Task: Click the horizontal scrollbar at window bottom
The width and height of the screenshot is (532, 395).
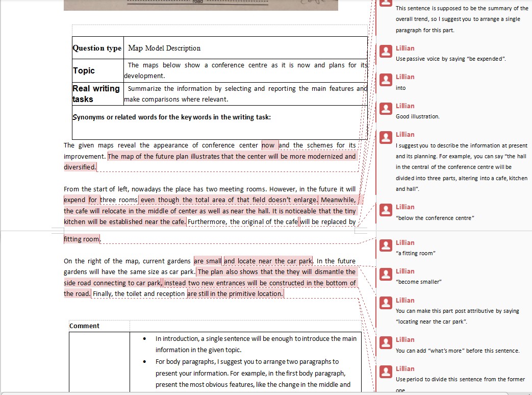Action: point(255,393)
